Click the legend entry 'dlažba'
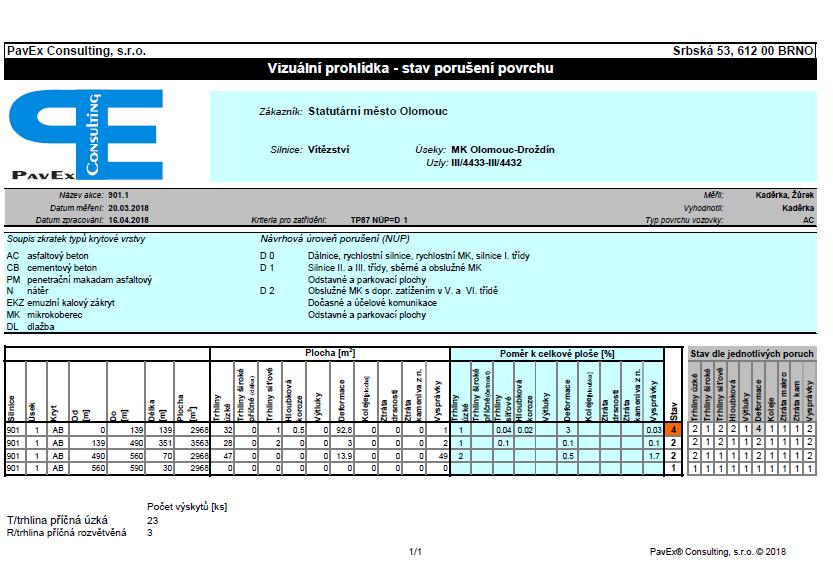The width and height of the screenshot is (833, 567). (x=41, y=327)
